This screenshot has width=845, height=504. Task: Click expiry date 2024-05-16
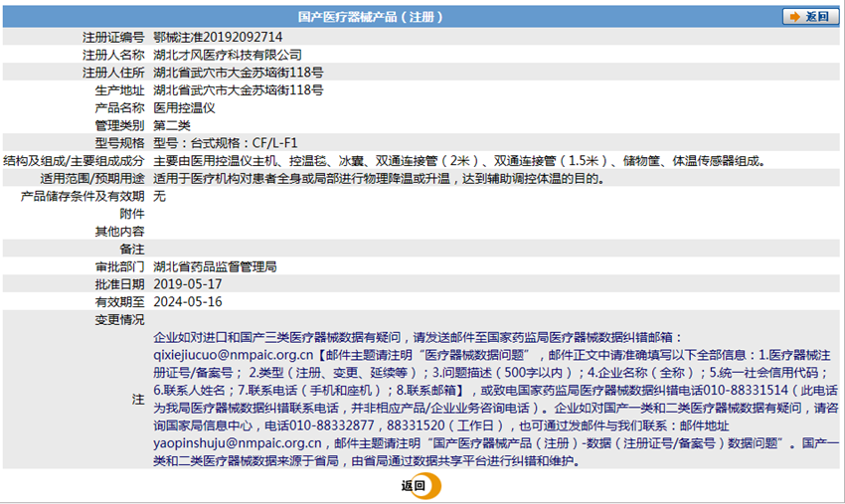click(188, 302)
